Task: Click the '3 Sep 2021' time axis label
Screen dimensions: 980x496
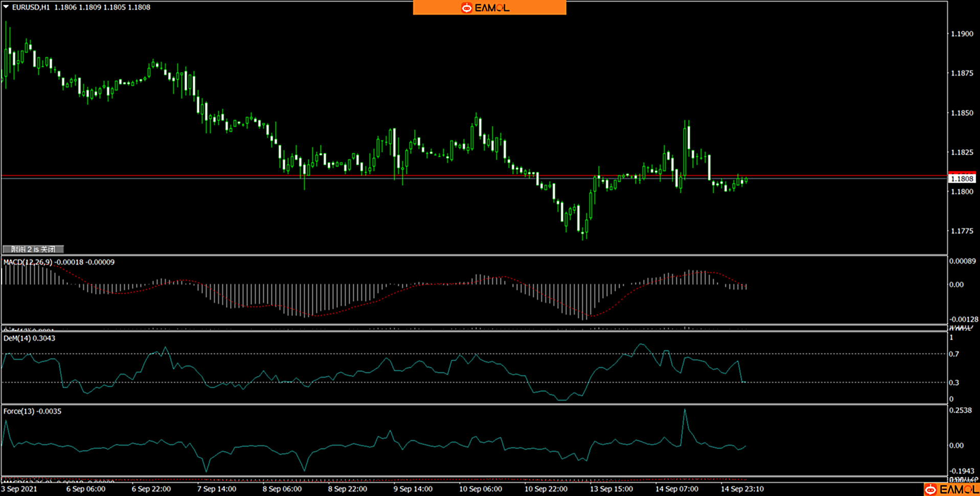Action: coord(19,489)
